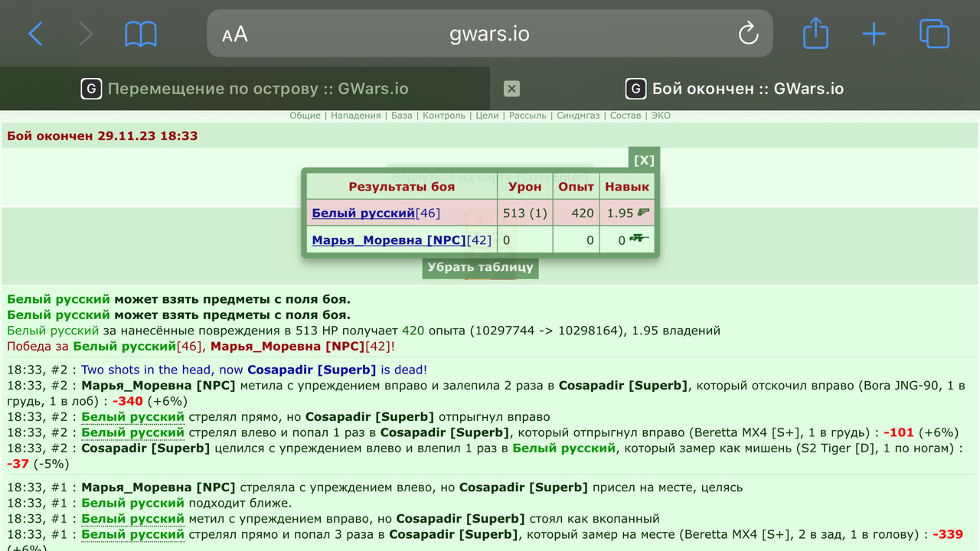The image size is (980, 551).
Task: Close the current tab with X icon
Action: 511,89
